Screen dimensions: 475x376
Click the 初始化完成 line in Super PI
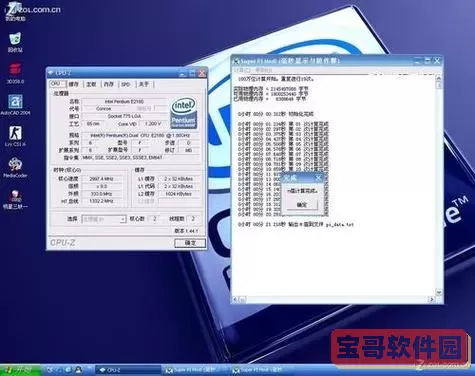[276, 114]
